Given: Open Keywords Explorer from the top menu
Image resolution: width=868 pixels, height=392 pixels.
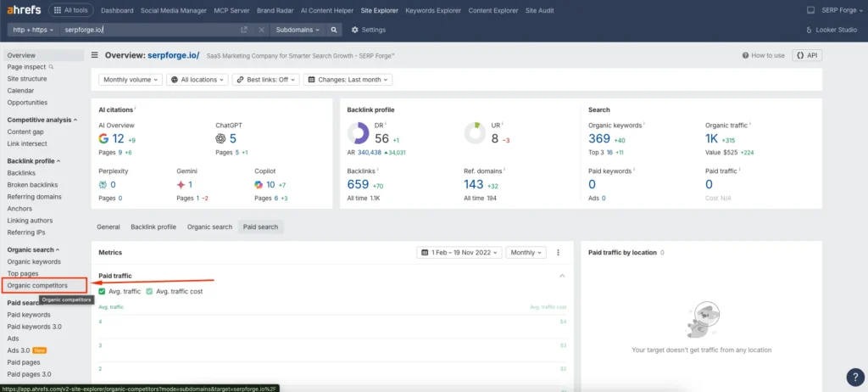Looking at the screenshot, I should [432, 10].
